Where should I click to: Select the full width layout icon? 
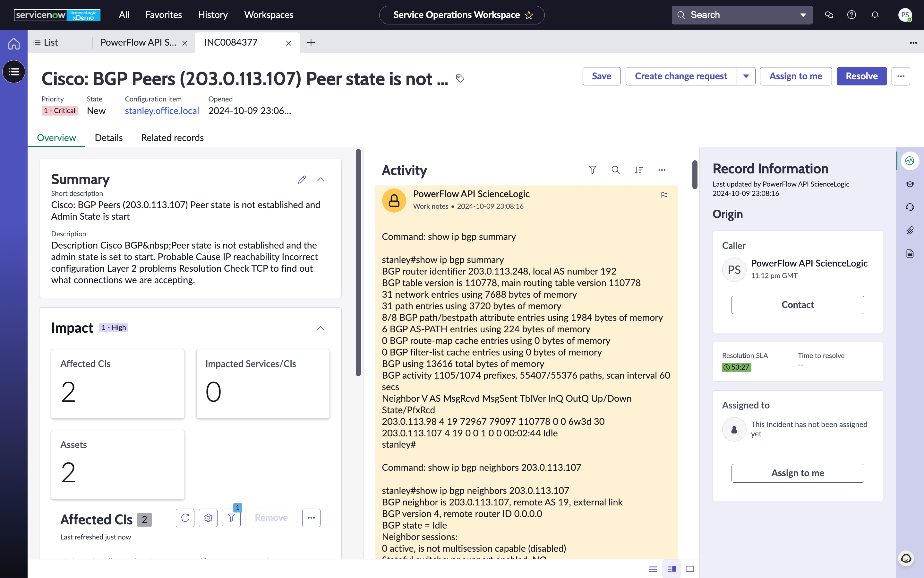(x=690, y=569)
